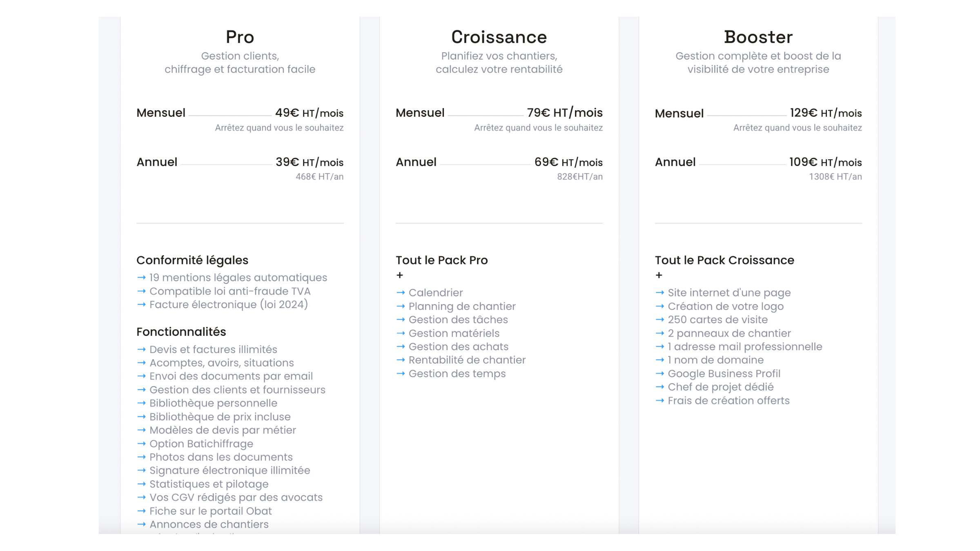Select the Croissance plan heading
Screen dimensions: 980x551
click(499, 37)
